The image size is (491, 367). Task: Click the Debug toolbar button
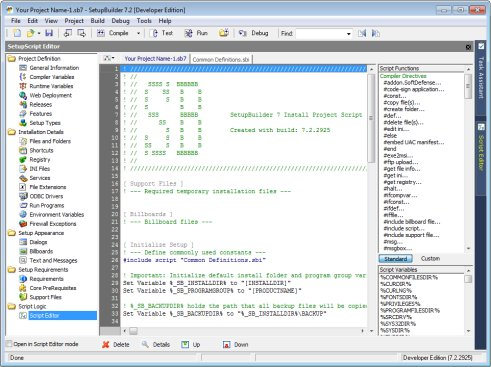[253, 33]
